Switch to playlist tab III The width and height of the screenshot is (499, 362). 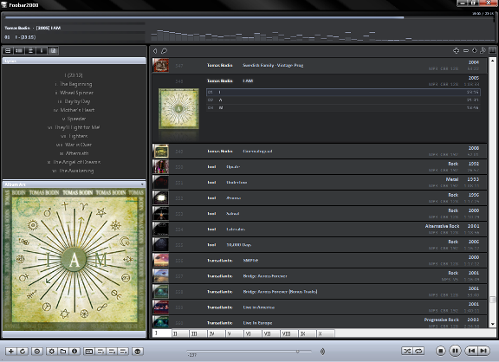[x=198, y=333]
